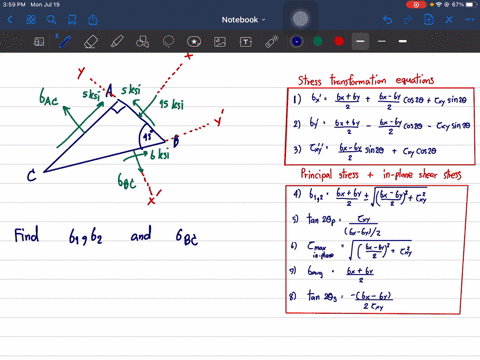
Task: Select the Image insert tool
Action: 220,42
